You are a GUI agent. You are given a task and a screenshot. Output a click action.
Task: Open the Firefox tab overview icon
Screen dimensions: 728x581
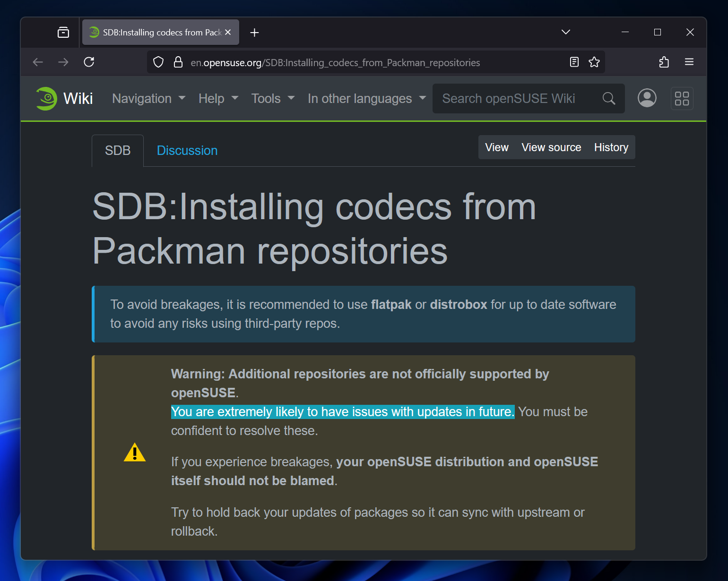tap(63, 32)
